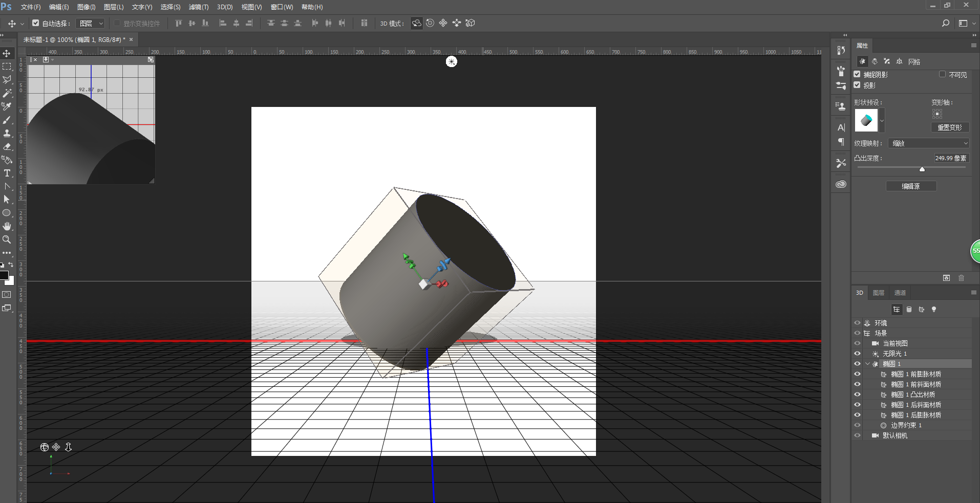Click the 249.99 像素 depth input field
Viewport: 980px width, 503px height.
tap(951, 158)
